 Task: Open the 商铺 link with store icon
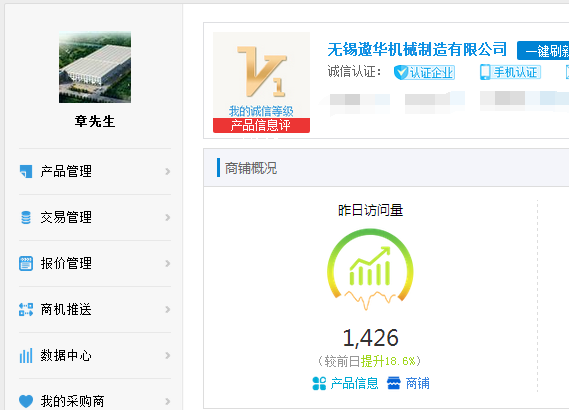(x=408, y=383)
